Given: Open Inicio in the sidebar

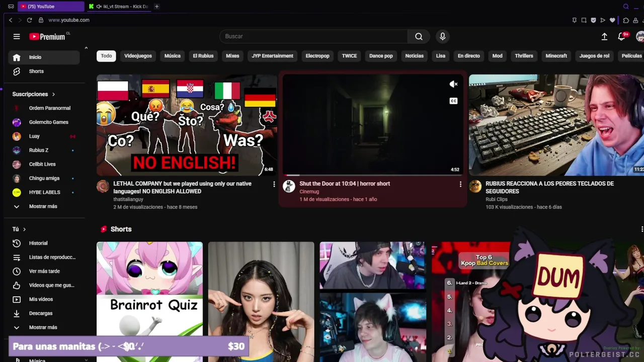Looking at the screenshot, I should click(44, 57).
